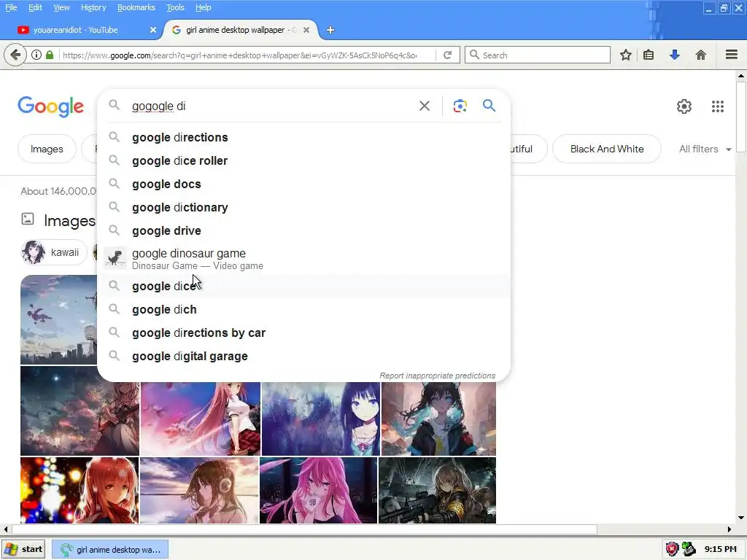The image size is (747, 560).
Task: Choose suggestion google dich
Action: 304,309
